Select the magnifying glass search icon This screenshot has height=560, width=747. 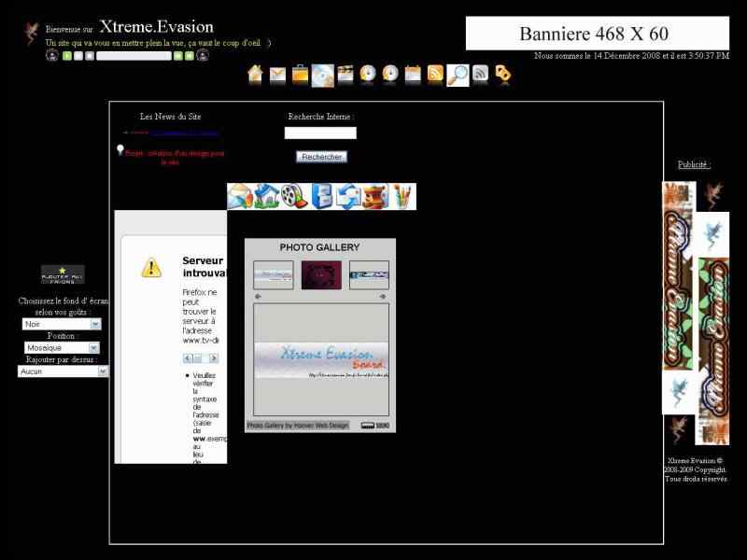458,75
